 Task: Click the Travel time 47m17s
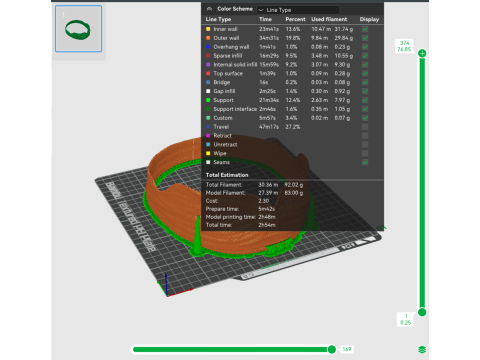[269, 127]
